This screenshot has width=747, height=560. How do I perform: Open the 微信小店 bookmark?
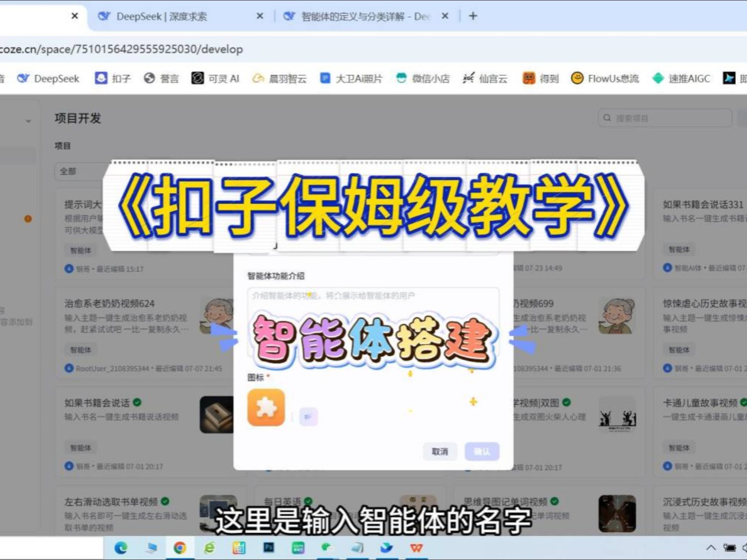423,79
